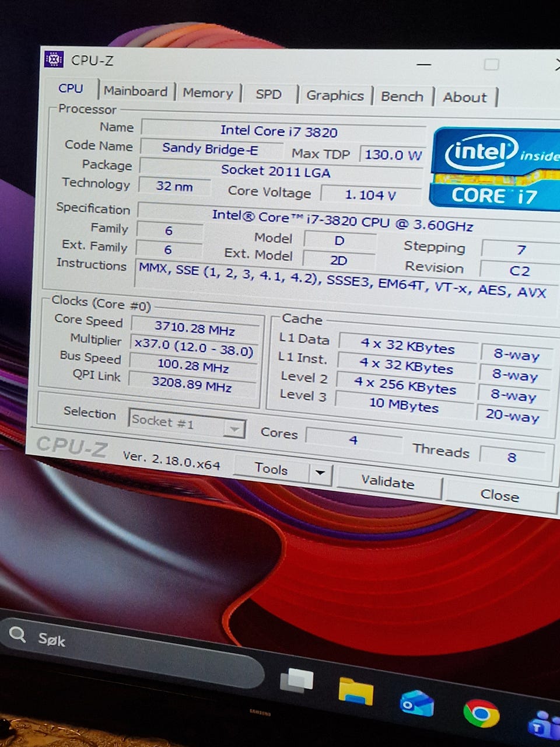Viewport: 560px width, 747px height.
Task: Switch to the Mainboard tab
Action: coord(135,91)
